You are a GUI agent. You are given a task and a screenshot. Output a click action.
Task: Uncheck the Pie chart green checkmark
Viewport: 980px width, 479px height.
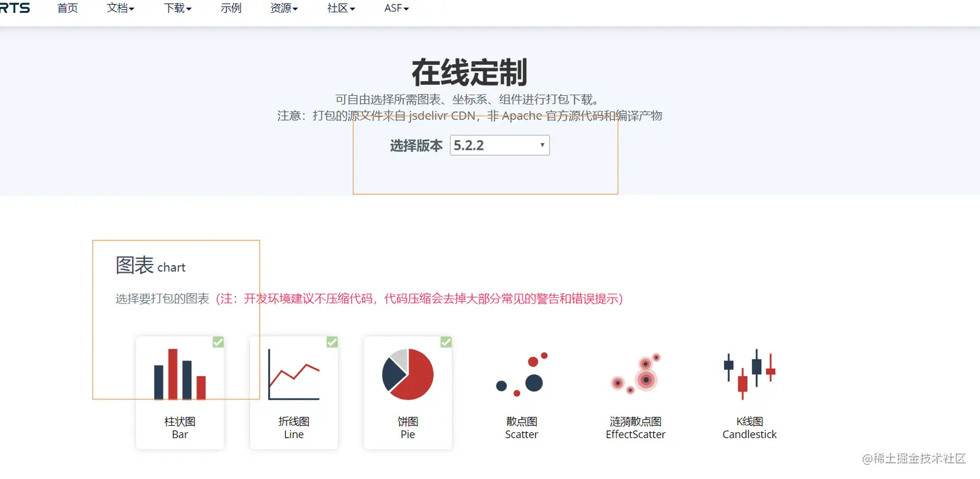(x=447, y=342)
